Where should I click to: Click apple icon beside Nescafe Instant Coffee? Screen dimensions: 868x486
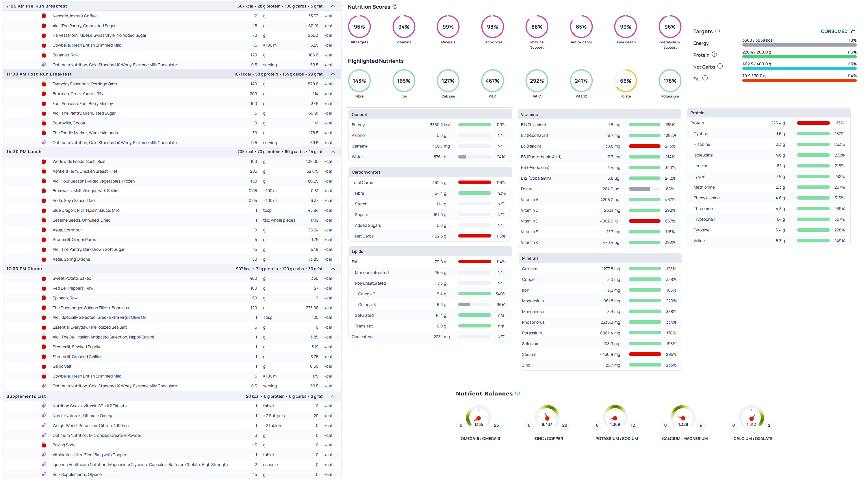(x=44, y=16)
